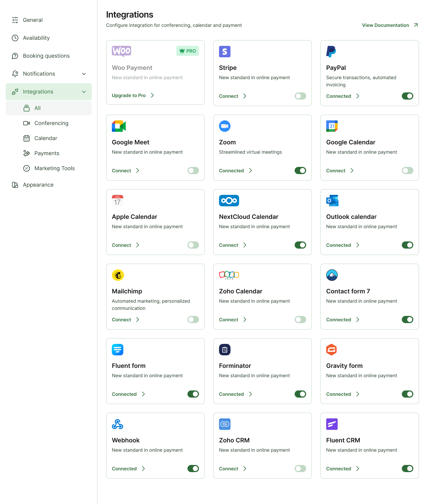Open Stripe details via Connect chevron
The image size is (428, 504).
[x=245, y=96]
